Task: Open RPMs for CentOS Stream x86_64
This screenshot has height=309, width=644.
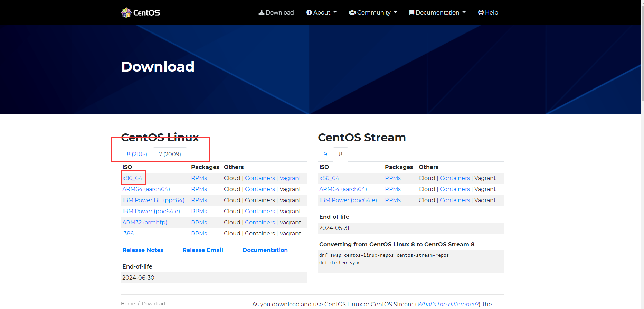Action: 393,178
